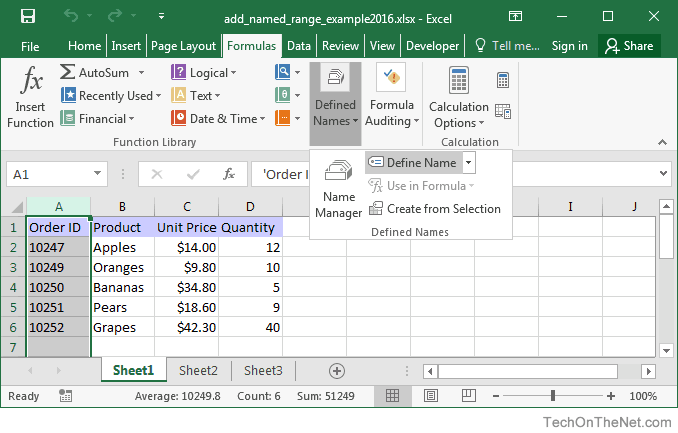This screenshot has width=678, height=433.
Task: Click the Redo arrow icon
Action: pyautogui.click(x=115, y=16)
